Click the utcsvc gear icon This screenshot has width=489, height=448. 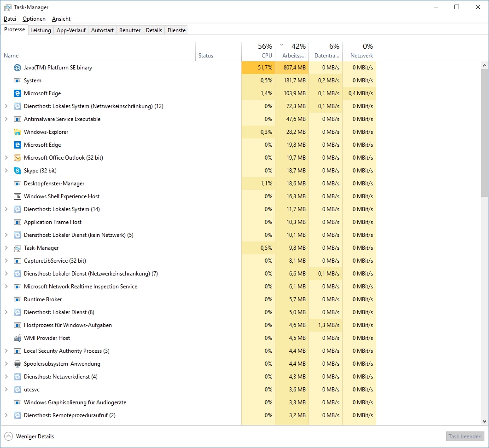point(17,390)
